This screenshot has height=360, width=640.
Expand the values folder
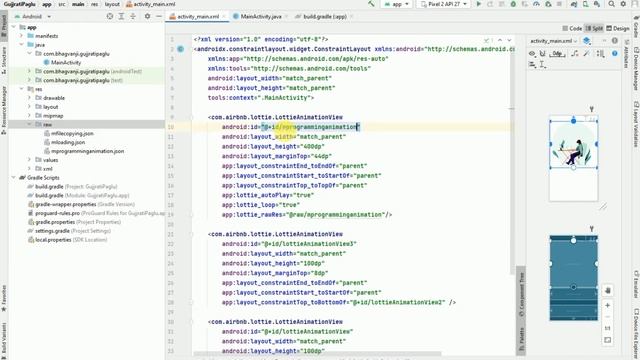[29, 160]
